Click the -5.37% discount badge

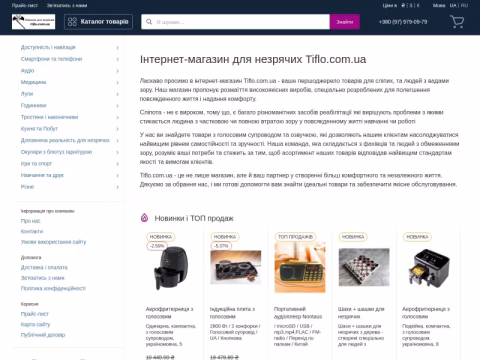coord(221,246)
